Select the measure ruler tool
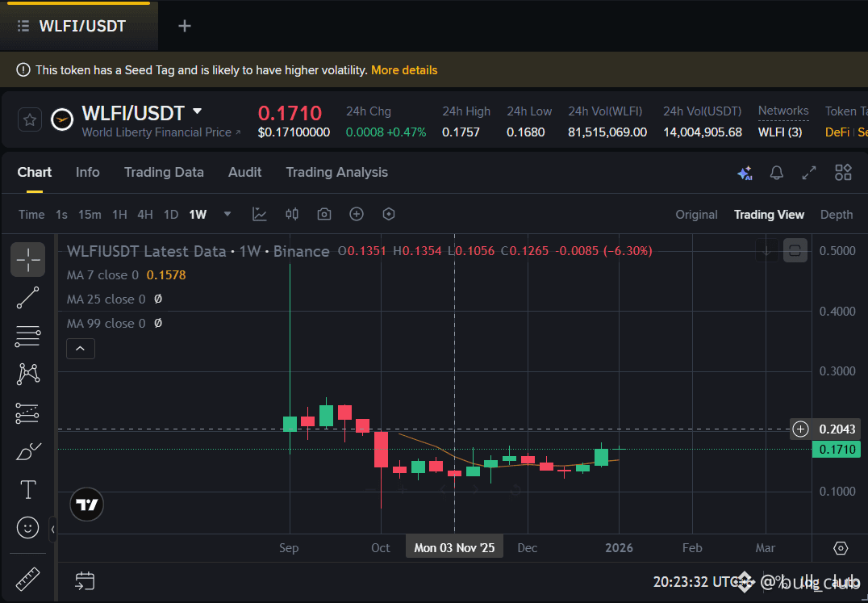 coord(27,579)
